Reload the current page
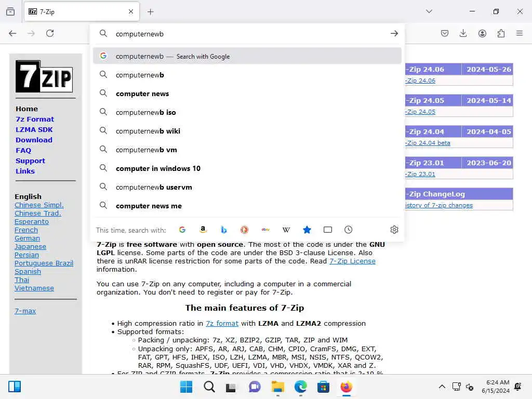 point(50,33)
